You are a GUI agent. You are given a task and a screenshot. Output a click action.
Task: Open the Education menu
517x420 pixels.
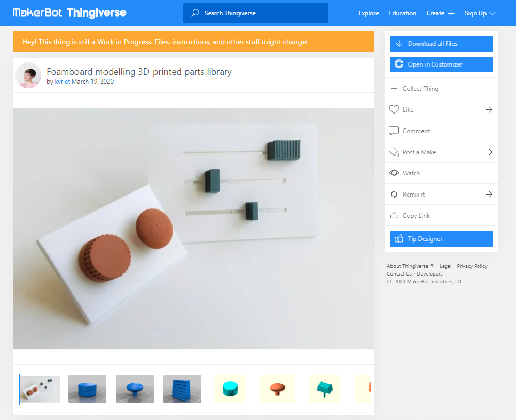(x=402, y=13)
